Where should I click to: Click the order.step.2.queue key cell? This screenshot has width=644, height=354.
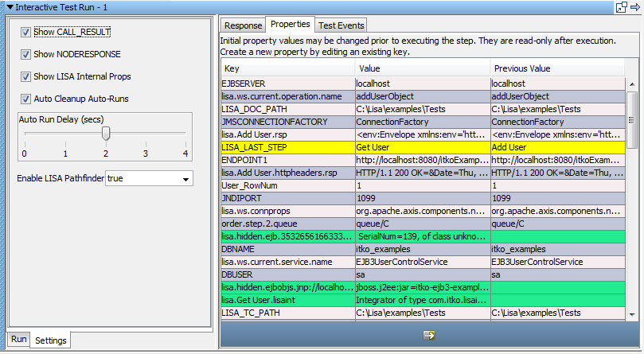288,224
